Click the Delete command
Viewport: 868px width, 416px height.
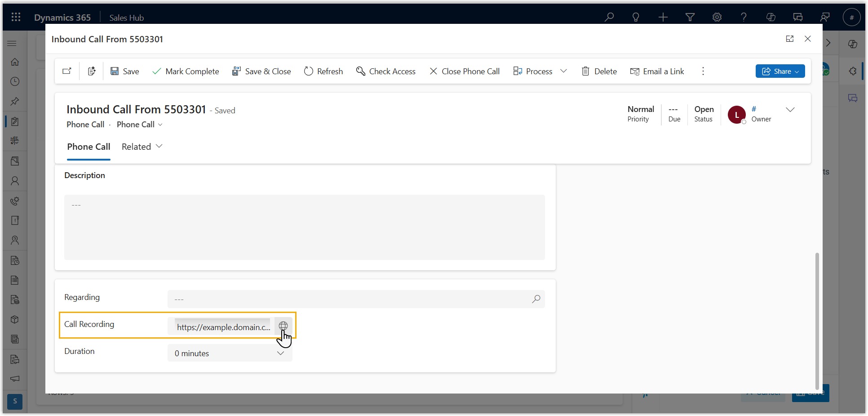coord(599,71)
